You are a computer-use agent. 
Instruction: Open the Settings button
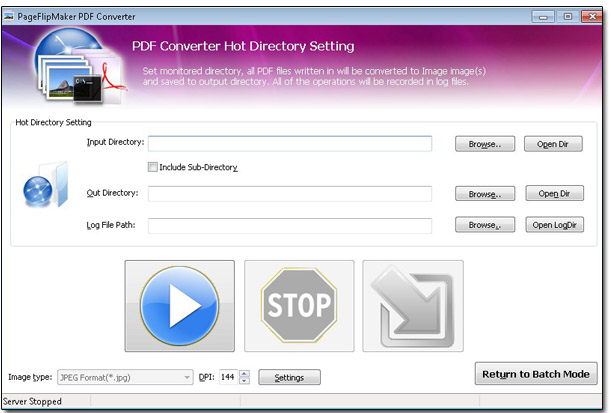[290, 377]
